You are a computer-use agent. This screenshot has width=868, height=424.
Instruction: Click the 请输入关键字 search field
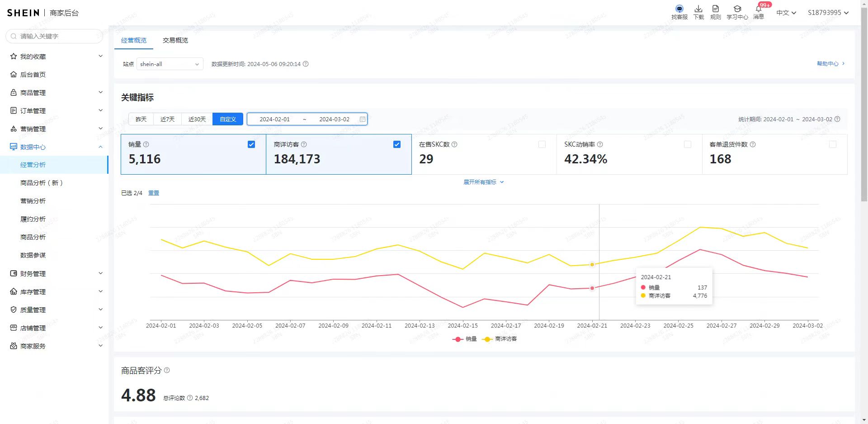click(57, 36)
